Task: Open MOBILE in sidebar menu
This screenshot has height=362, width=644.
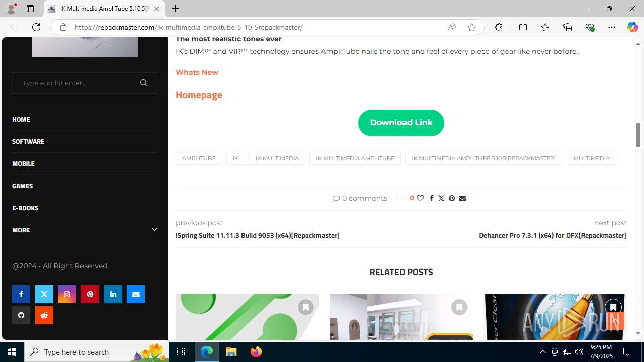Action: tap(23, 163)
